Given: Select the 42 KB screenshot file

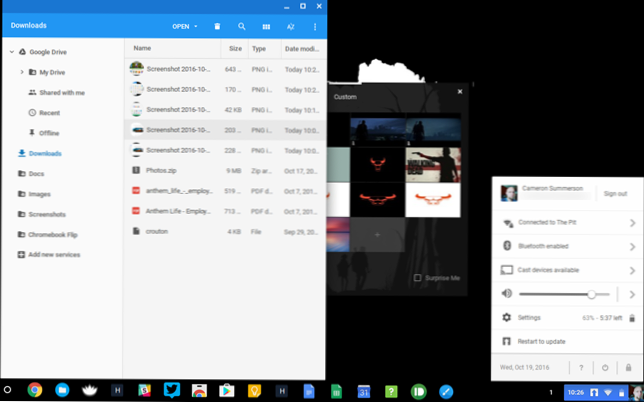Looking at the screenshot, I should coord(225,110).
